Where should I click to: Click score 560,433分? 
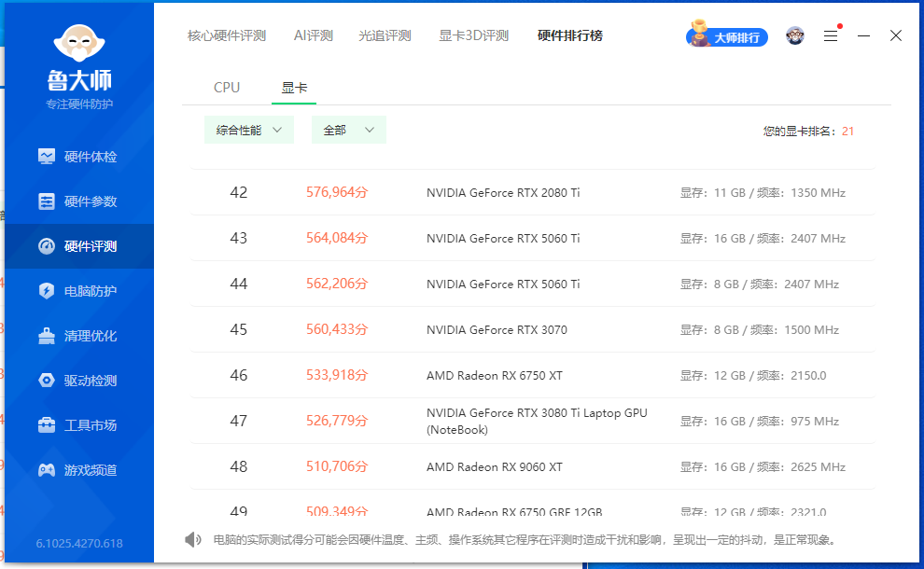click(x=337, y=329)
